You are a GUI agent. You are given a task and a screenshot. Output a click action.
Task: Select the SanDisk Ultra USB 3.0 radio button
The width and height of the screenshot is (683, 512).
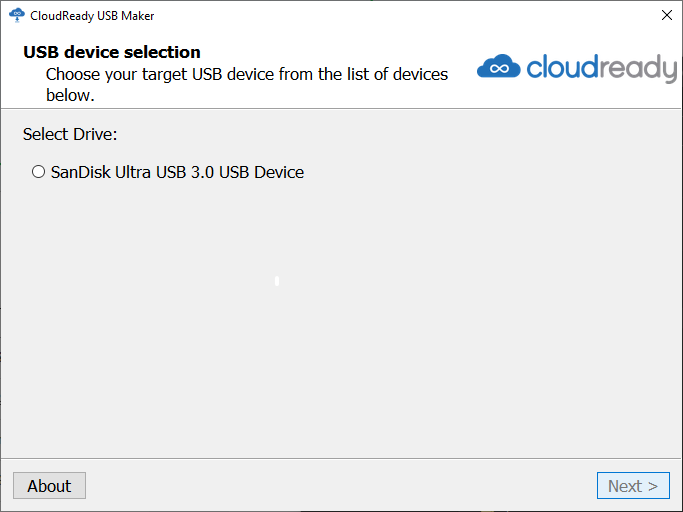(39, 172)
